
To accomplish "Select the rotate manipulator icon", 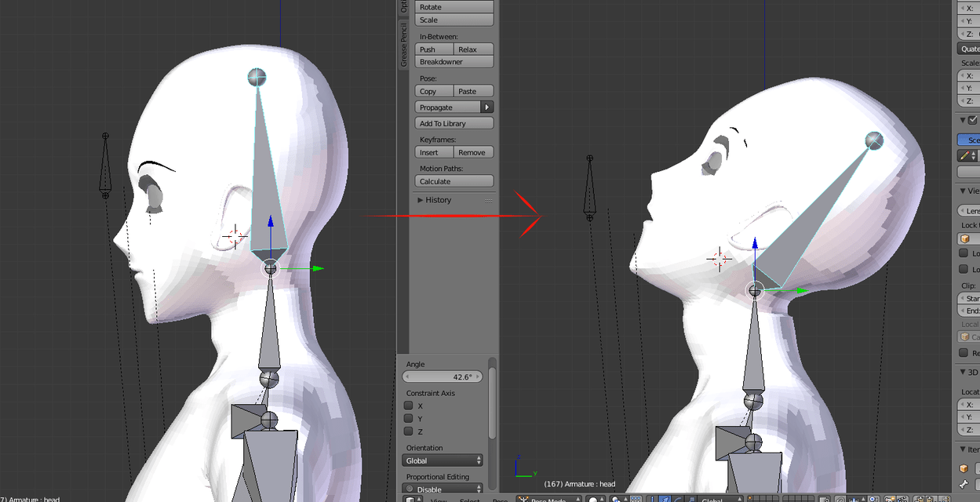I will pos(678,497).
